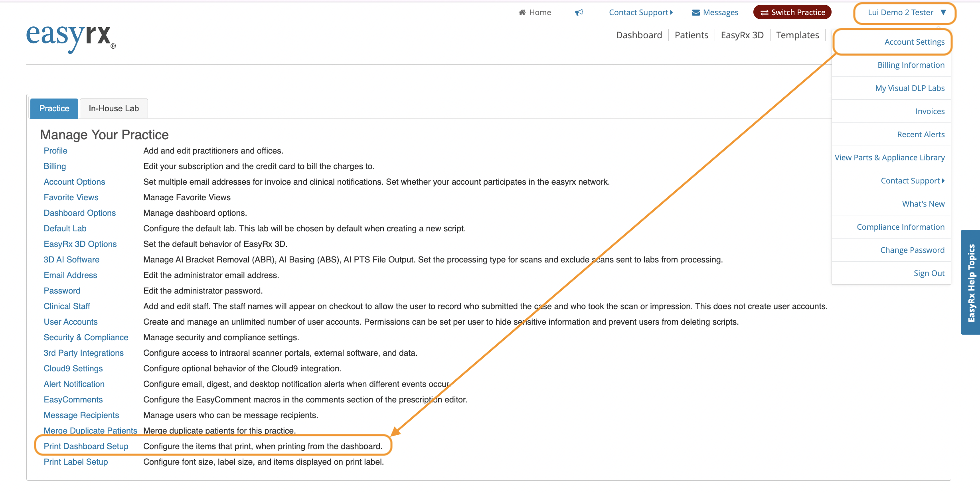Open the EasyComments link
980x493 pixels.
tap(73, 400)
